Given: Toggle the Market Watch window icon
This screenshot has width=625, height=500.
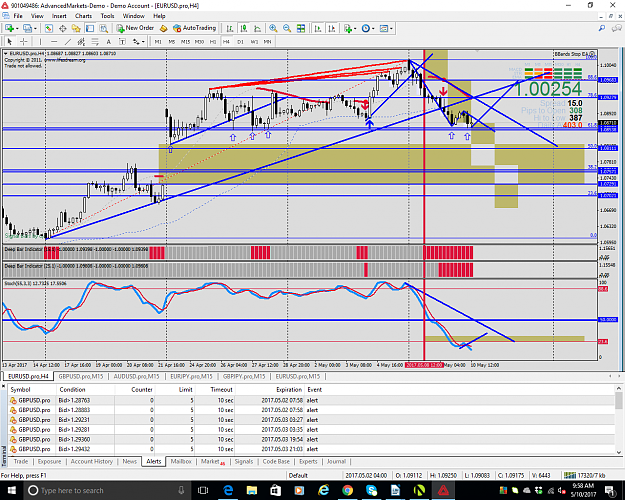Looking at the screenshot, I should click(49, 28).
